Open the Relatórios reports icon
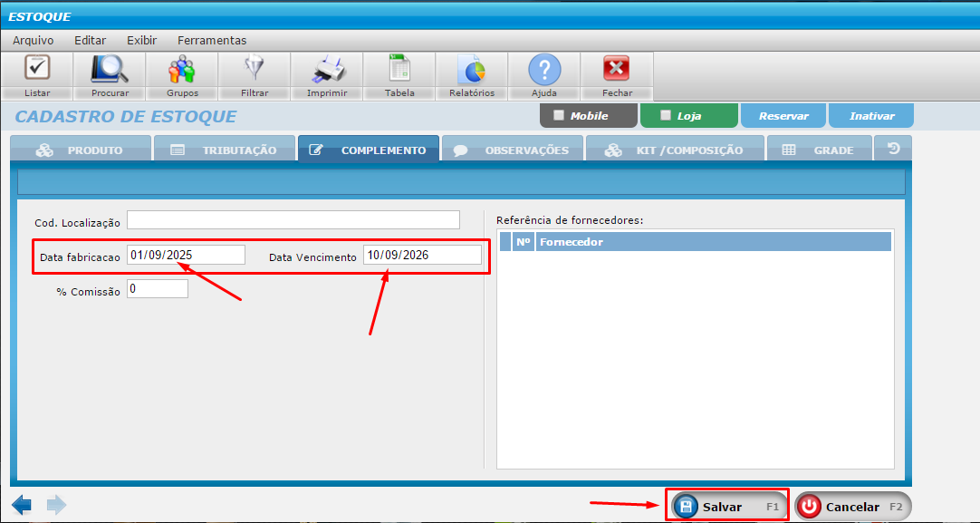The height and width of the screenshot is (523, 980). click(472, 70)
